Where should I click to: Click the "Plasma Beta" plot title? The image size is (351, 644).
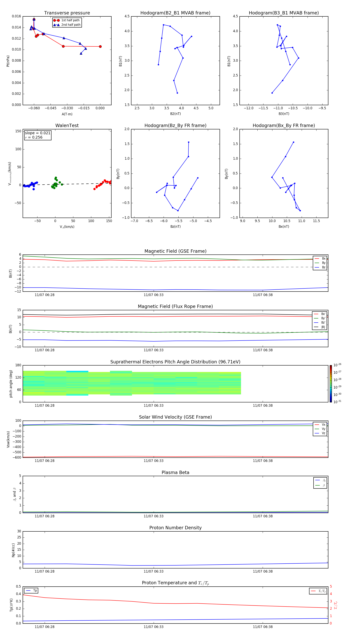(x=175, y=472)
